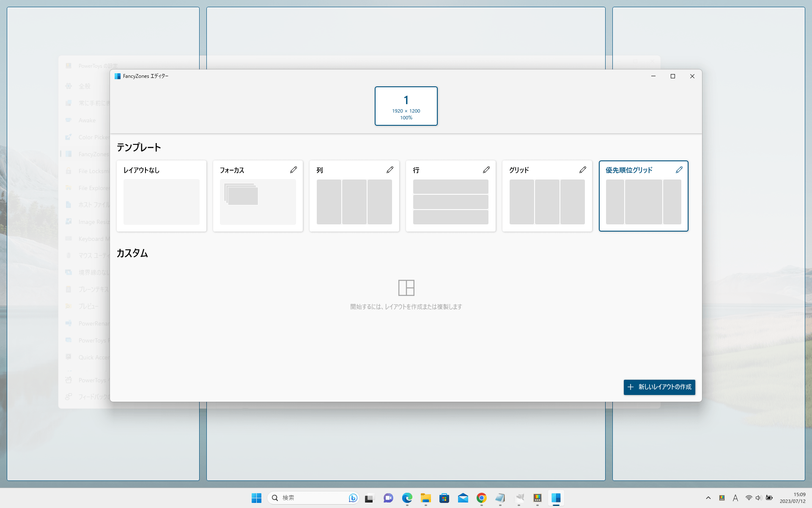The height and width of the screenshot is (508, 812).
Task: Minimize the FancyZones エディター window
Action: point(653,76)
